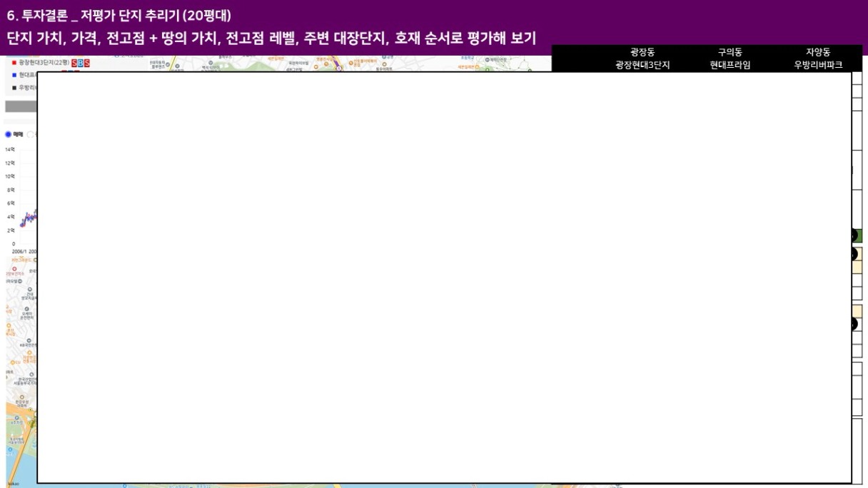Click the 14억 y-axis label
Viewport: 868px width, 488px height.
10,149
